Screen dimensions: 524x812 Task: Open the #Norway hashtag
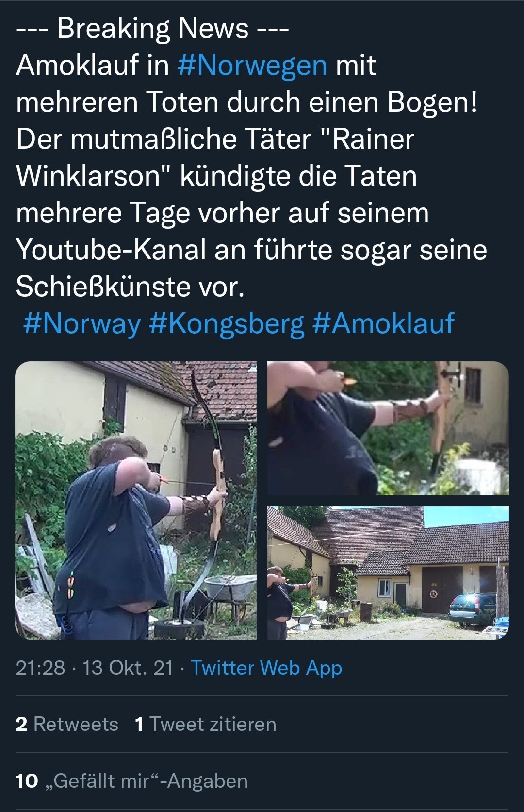pos(82,323)
